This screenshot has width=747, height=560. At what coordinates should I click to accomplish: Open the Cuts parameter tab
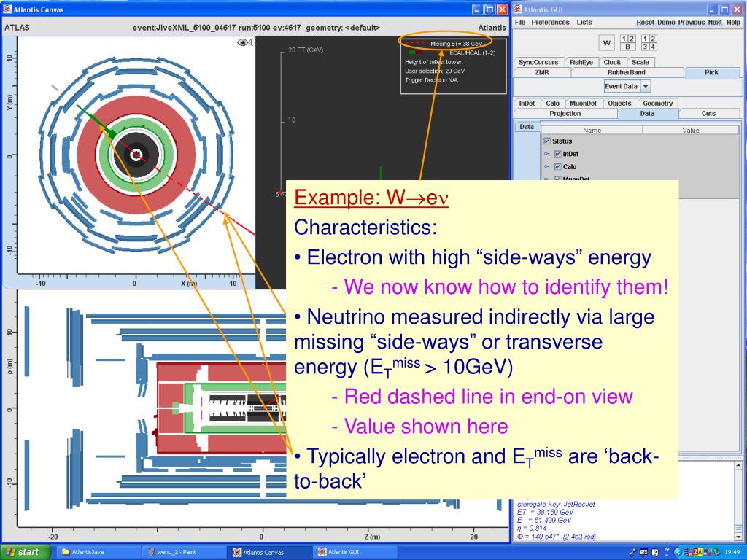coord(709,113)
